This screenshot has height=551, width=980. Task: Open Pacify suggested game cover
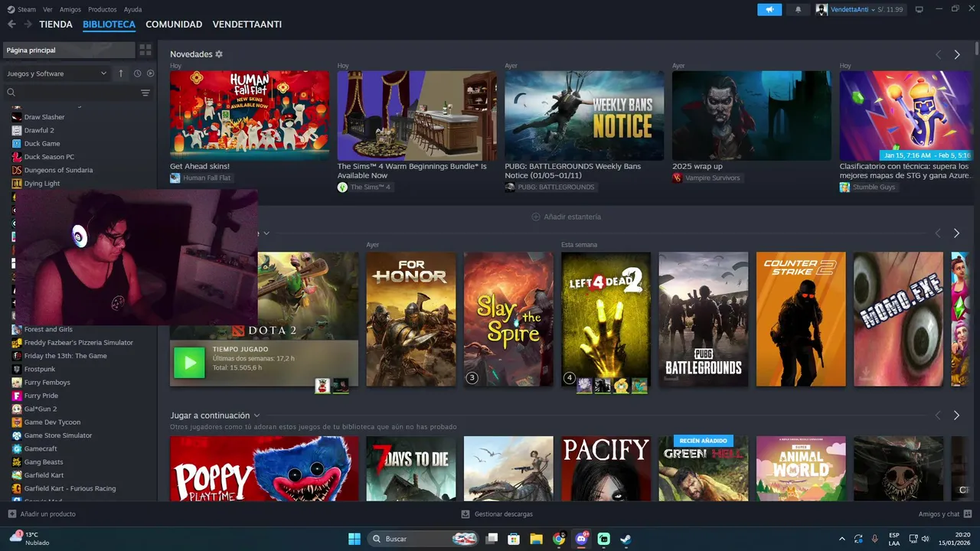click(x=606, y=468)
